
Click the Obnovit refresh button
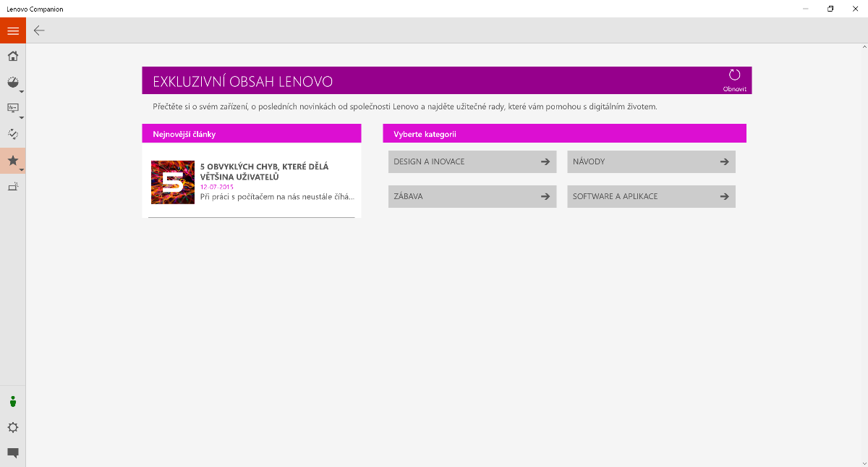(x=734, y=79)
